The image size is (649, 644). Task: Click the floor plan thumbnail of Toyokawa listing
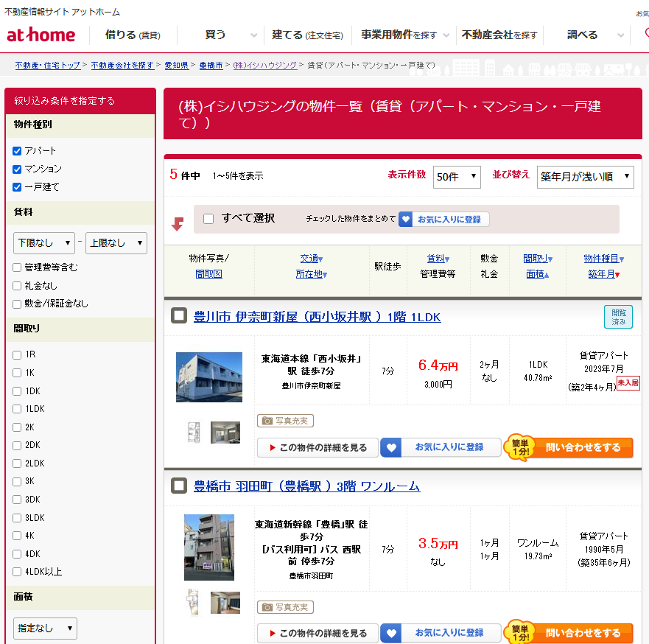pyautogui.click(x=193, y=433)
